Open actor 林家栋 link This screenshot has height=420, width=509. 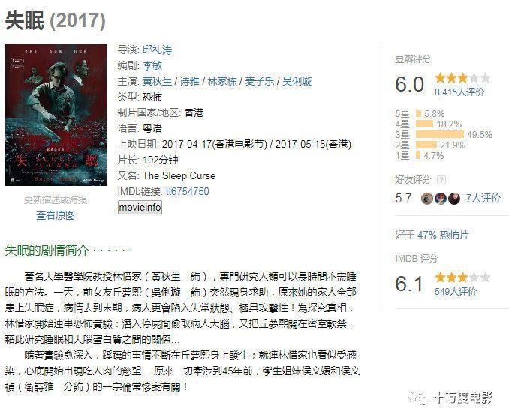pos(222,81)
